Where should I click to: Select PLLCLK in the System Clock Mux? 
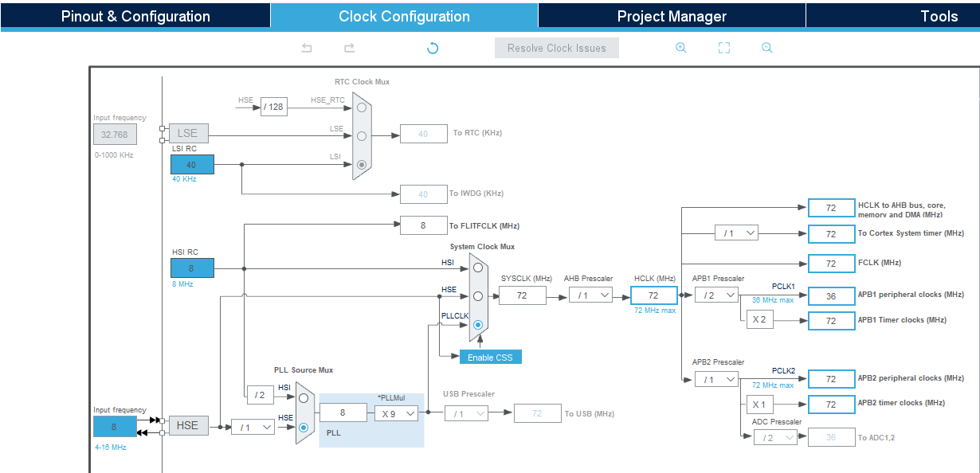point(478,324)
